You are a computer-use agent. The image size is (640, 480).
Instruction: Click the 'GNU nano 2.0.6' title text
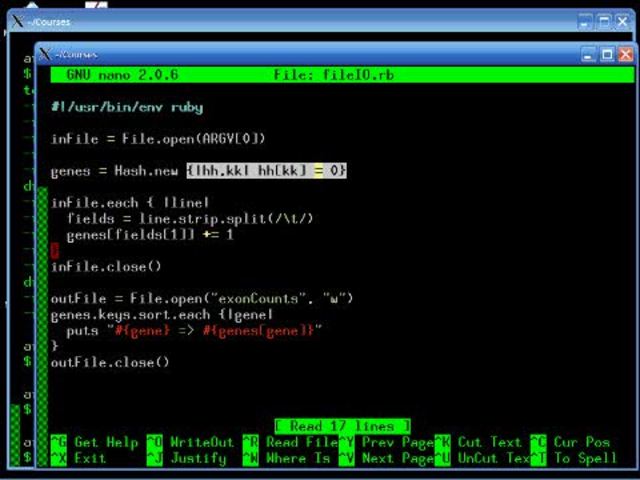coord(122,75)
